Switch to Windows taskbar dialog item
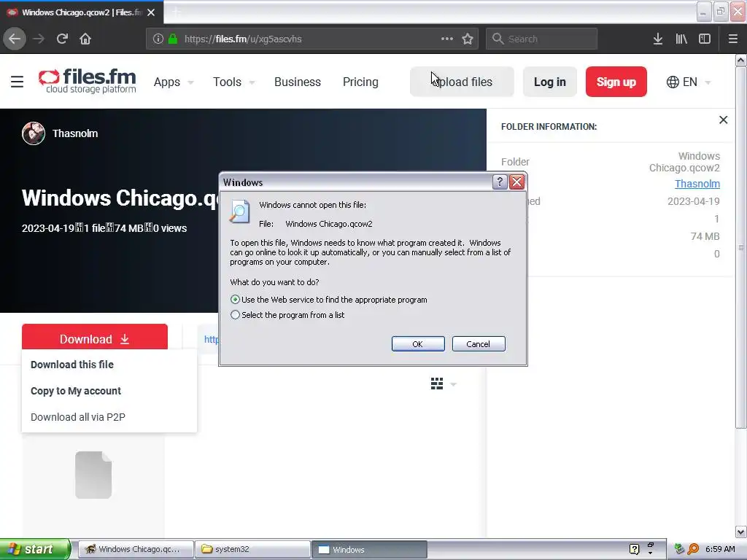747x560 pixels. (x=369, y=549)
